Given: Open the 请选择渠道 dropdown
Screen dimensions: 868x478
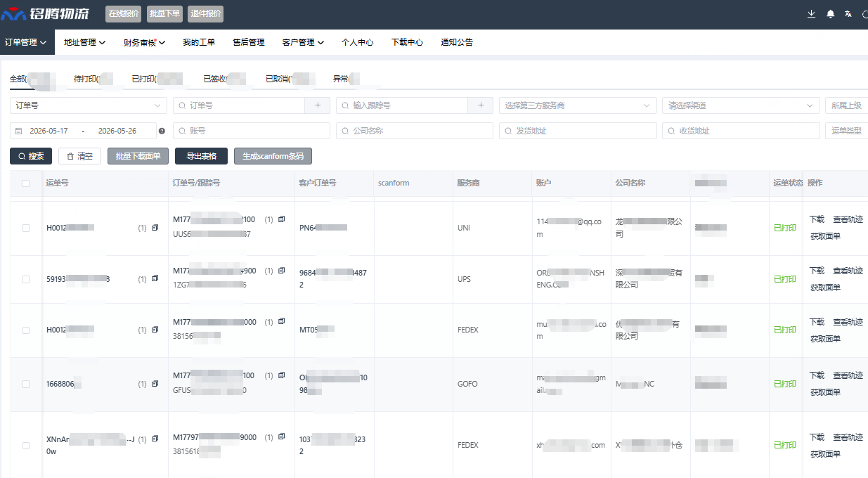Looking at the screenshot, I should click(741, 105).
